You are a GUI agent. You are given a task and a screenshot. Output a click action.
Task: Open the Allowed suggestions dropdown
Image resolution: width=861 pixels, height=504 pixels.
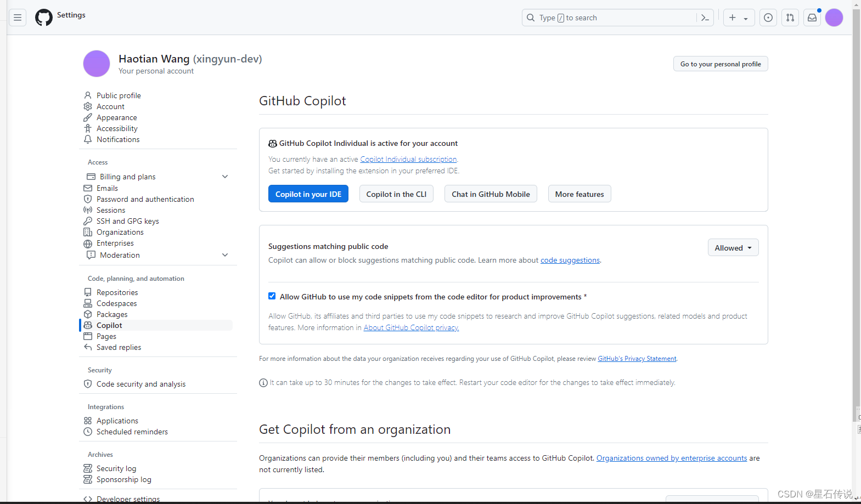click(733, 248)
